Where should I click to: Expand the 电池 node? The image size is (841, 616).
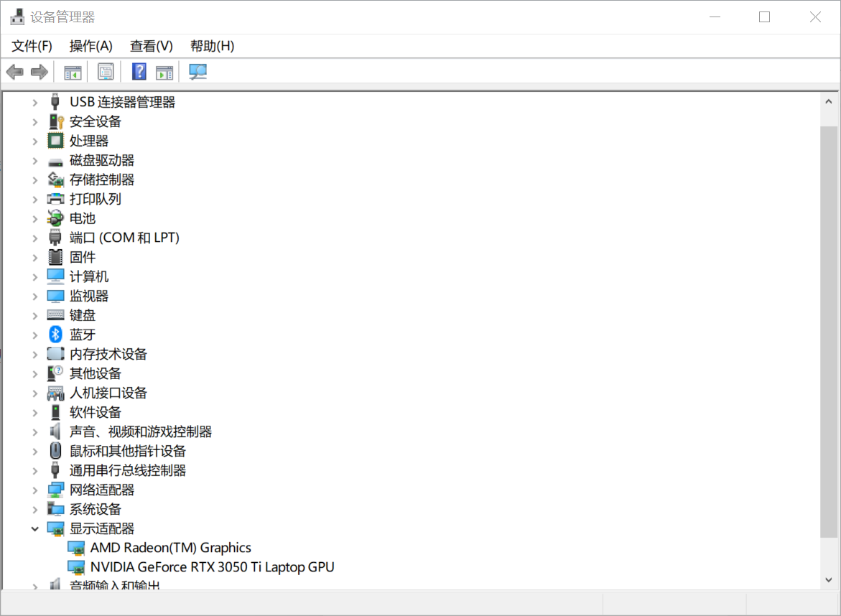pos(35,219)
